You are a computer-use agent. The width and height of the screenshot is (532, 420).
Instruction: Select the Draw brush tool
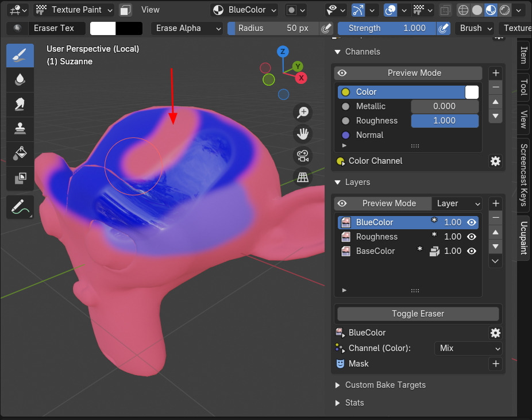click(x=20, y=55)
